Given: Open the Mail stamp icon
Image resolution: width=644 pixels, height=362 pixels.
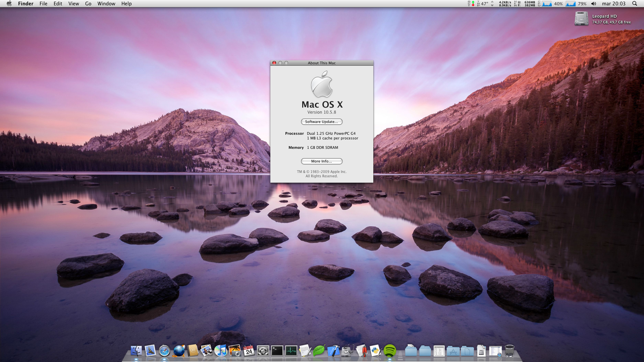Looking at the screenshot, I should (x=150, y=351).
